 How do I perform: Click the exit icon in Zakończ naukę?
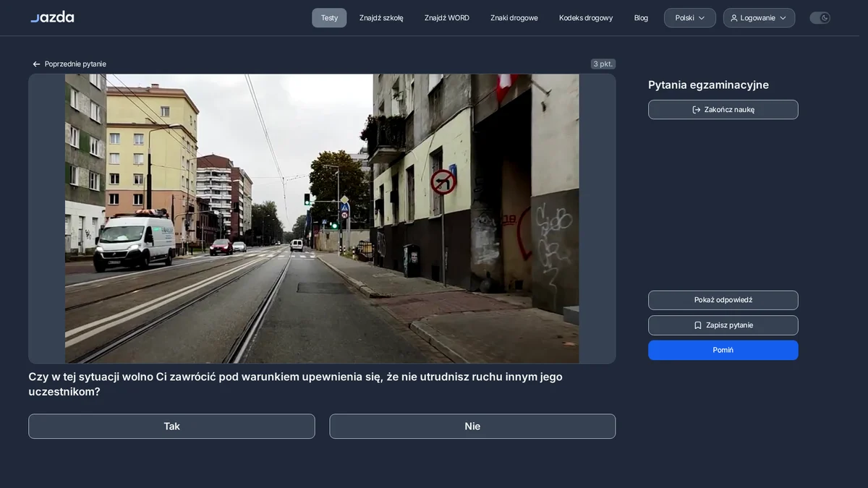[697, 110]
